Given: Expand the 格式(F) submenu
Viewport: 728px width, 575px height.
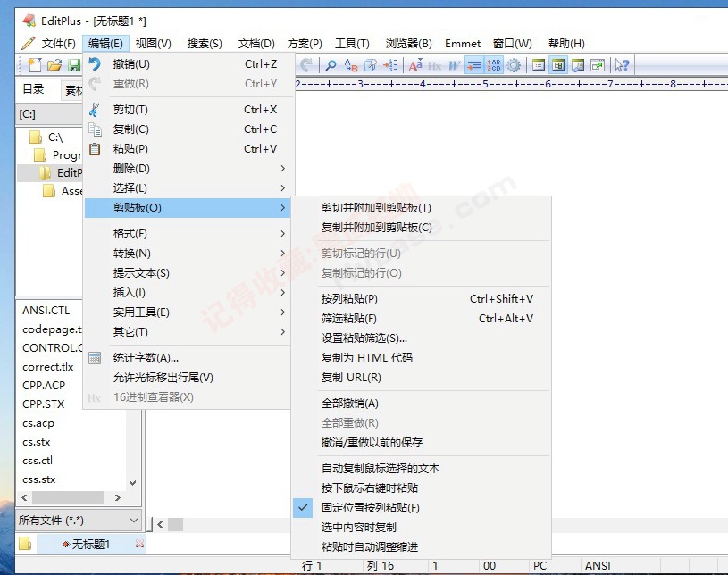Looking at the screenshot, I should (188, 233).
